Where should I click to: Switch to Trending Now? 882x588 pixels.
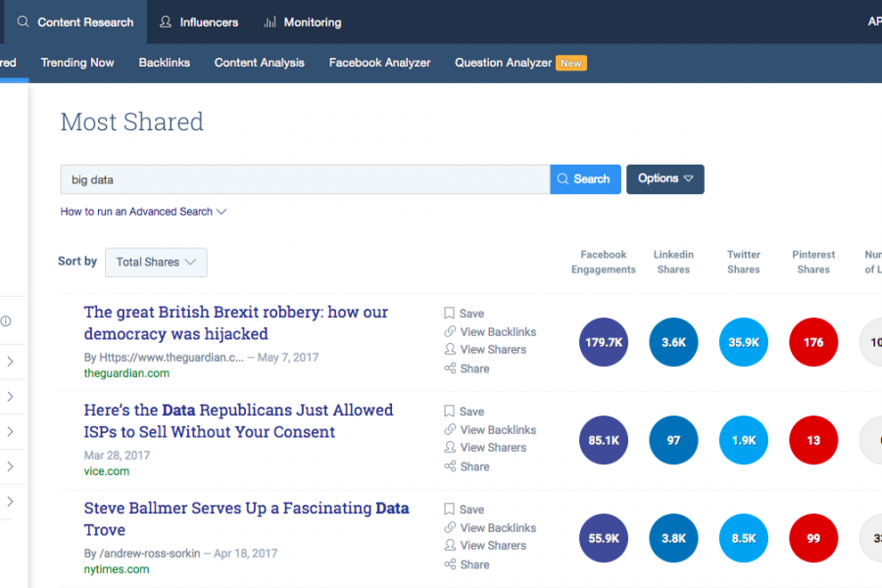pos(77,63)
